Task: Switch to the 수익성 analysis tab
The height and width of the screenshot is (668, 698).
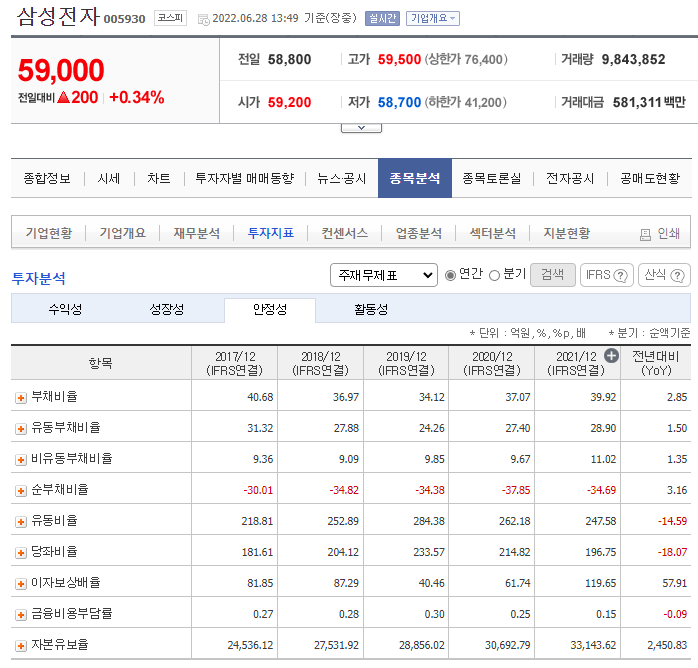Action: click(65, 309)
